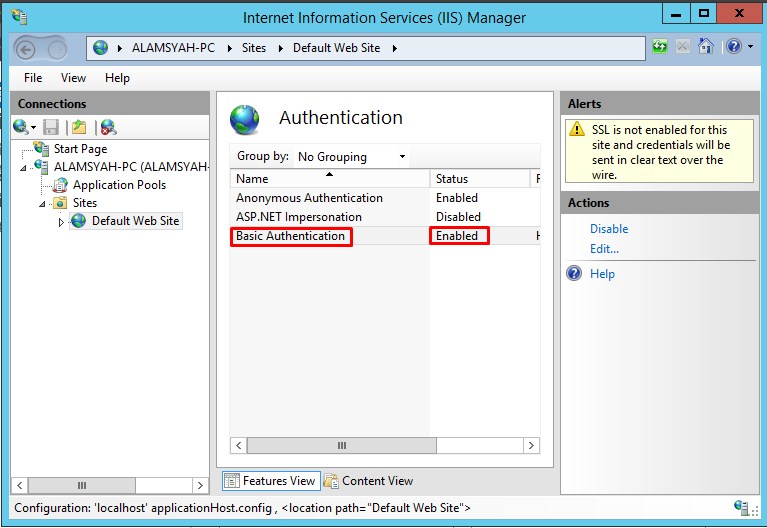Click right arrow of authentication list scrollbar
The height and width of the screenshot is (528, 767).
pos(531,445)
